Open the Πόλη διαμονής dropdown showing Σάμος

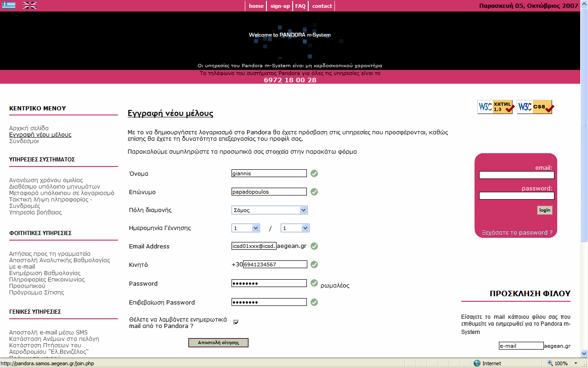[x=270, y=210]
